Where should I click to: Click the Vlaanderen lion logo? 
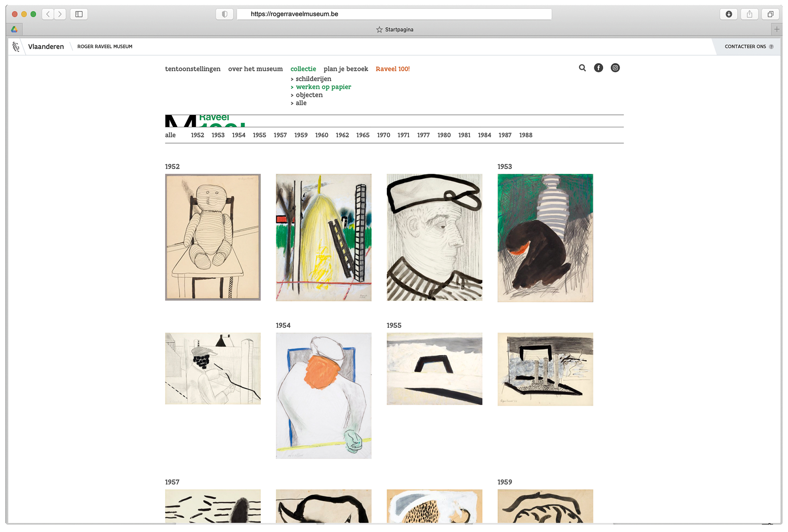coord(16,47)
